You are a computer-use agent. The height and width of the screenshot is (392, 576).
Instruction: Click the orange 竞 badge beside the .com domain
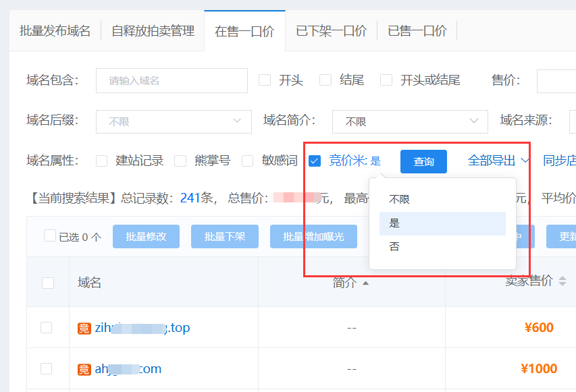tap(84, 369)
